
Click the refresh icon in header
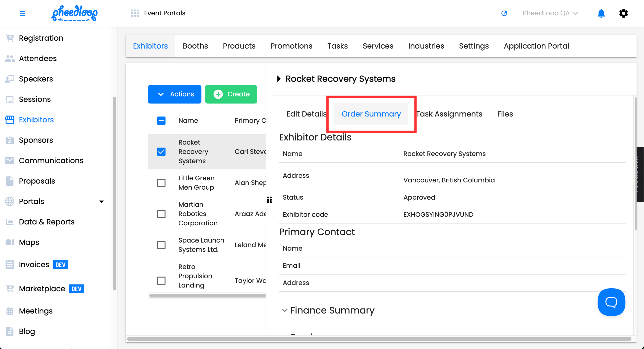(x=504, y=13)
